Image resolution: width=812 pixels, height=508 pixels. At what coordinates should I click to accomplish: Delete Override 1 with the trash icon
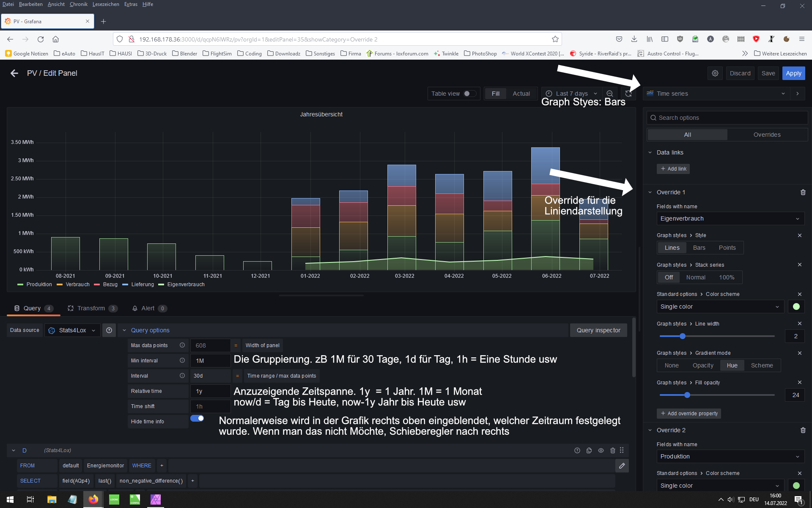[x=803, y=192]
